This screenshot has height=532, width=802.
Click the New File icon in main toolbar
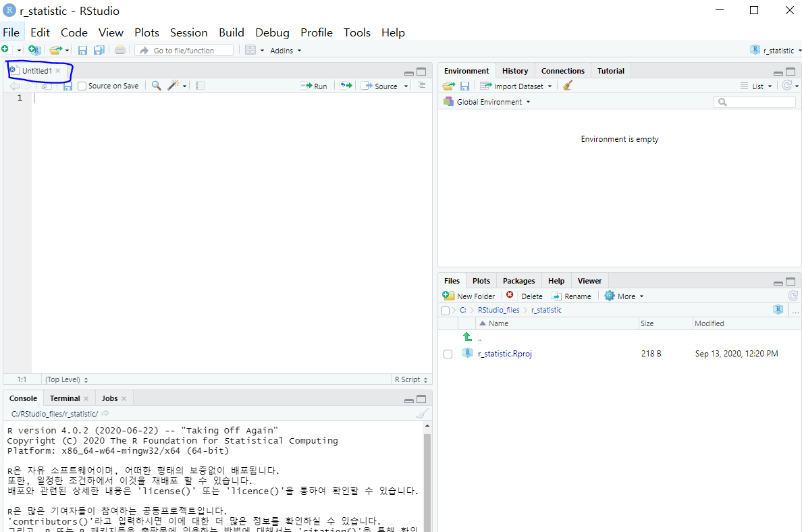coord(5,49)
